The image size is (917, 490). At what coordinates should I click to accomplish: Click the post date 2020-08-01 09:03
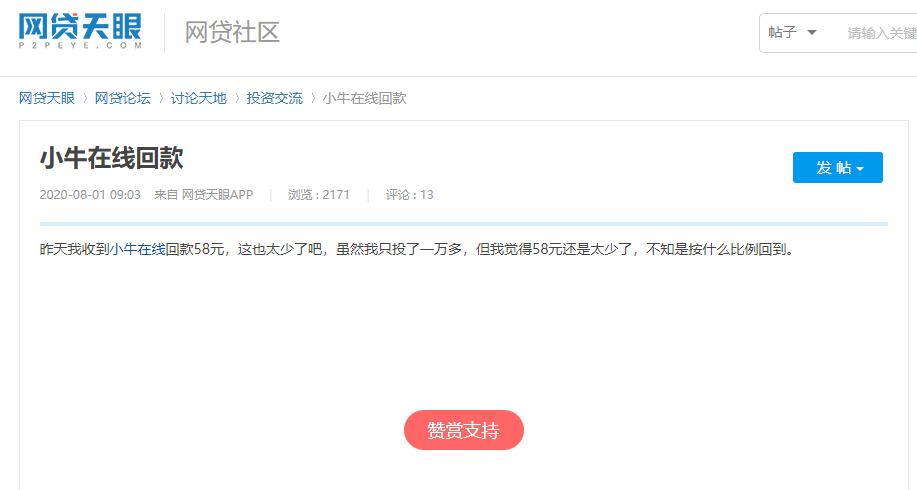click(90, 195)
